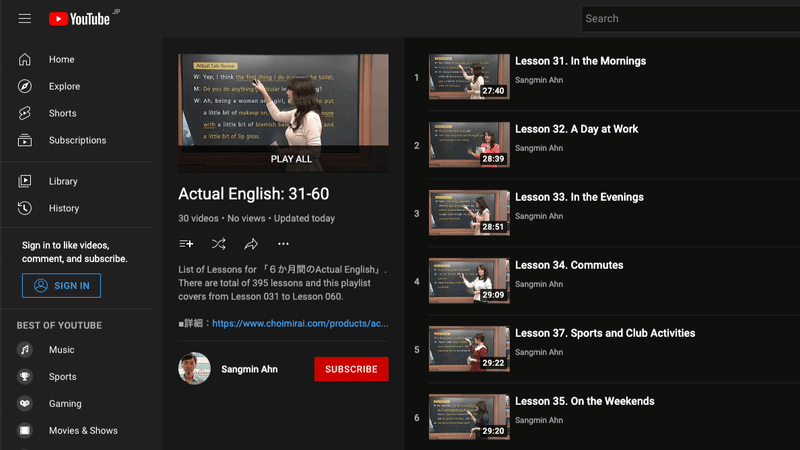
Task: Open the Subscriptions menu label
Action: click(x=78, y=140)
